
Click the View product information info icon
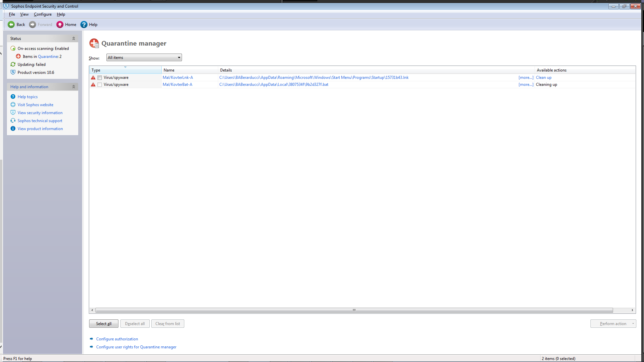[x=13, y=129]
